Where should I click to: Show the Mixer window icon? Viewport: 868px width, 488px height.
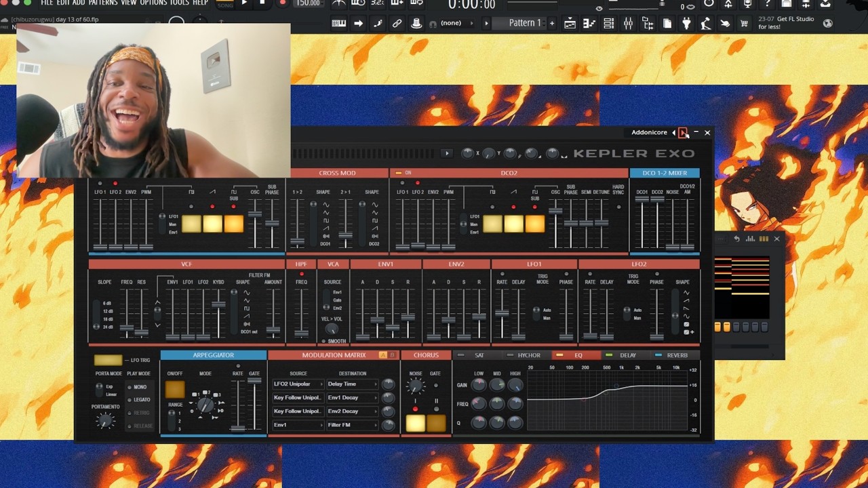[x=628, y=23]
